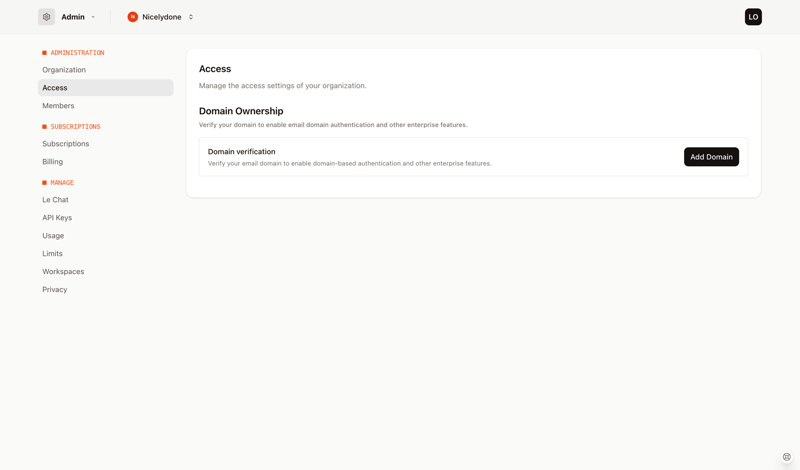This screenshot has height=470, width=800.
Task: Open the LO user avatar menu
Action: (753, 17)
